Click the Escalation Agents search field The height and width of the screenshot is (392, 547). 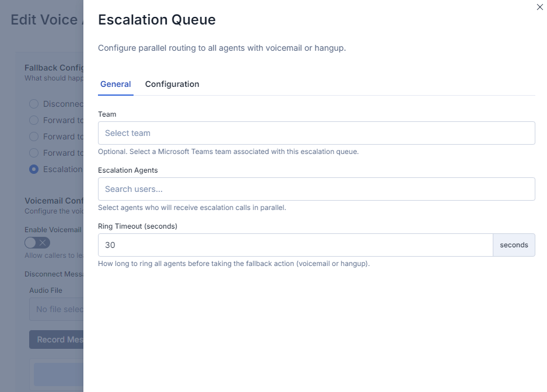317,189
